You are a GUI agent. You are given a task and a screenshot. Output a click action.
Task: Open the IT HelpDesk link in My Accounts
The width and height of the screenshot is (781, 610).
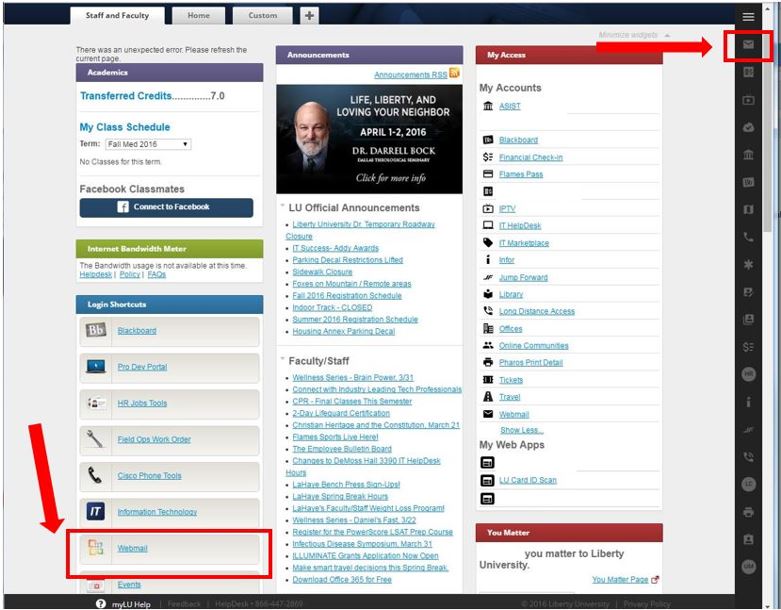520,226
